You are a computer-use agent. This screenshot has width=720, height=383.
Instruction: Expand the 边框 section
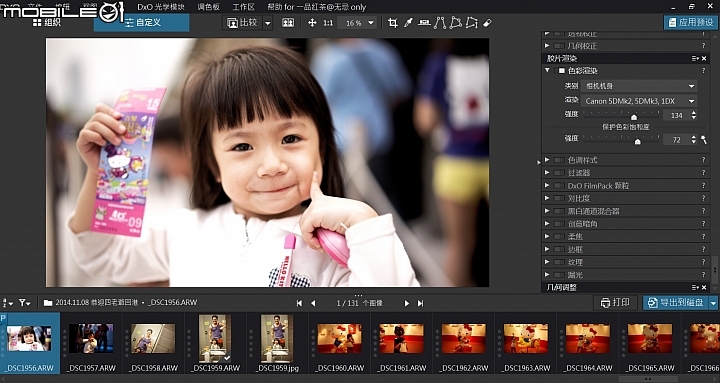tap(547, 249)
